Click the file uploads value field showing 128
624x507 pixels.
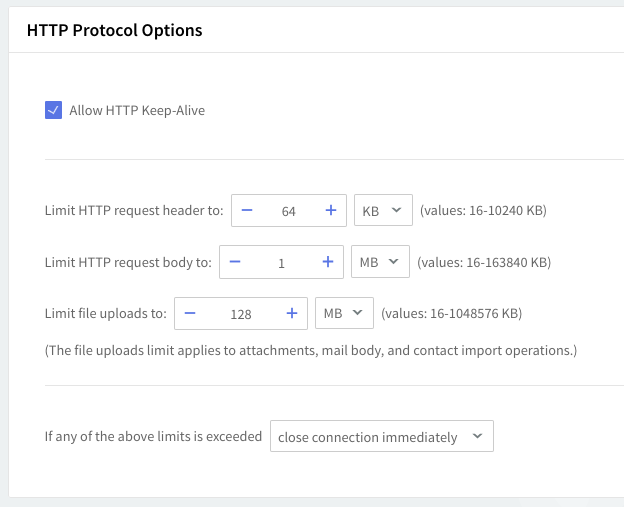[x=241, y=313]
